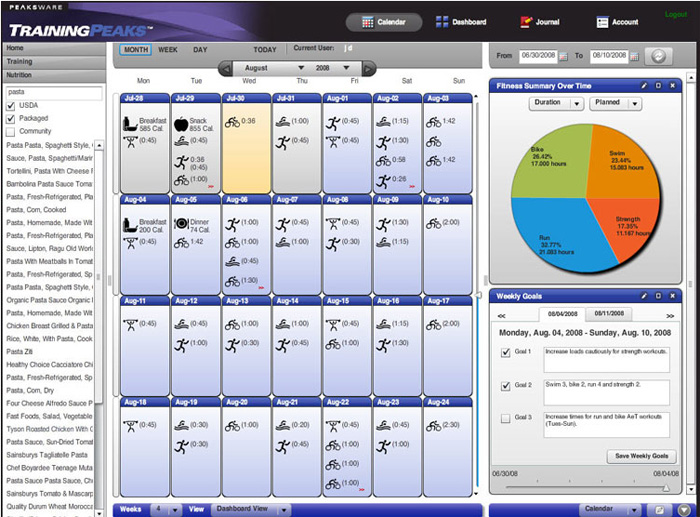
Task: Click the Weekly Goals date range slider
Action: 580,487
